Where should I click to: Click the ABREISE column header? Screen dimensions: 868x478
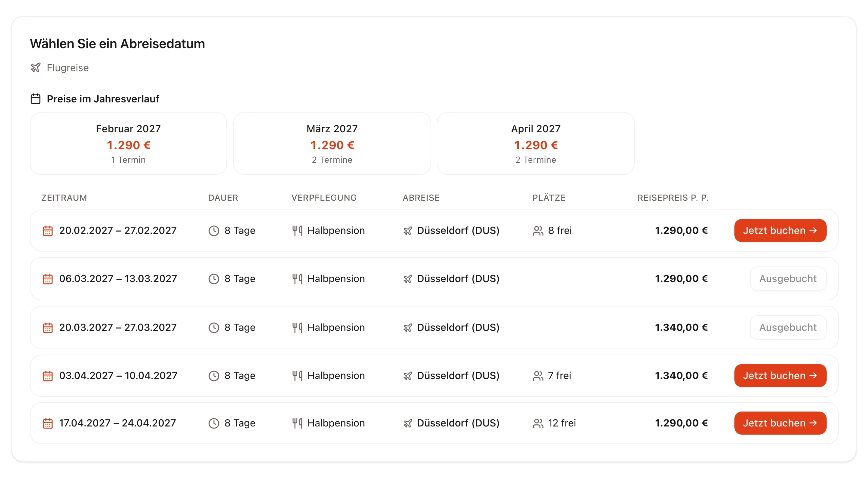pos(421,198)
